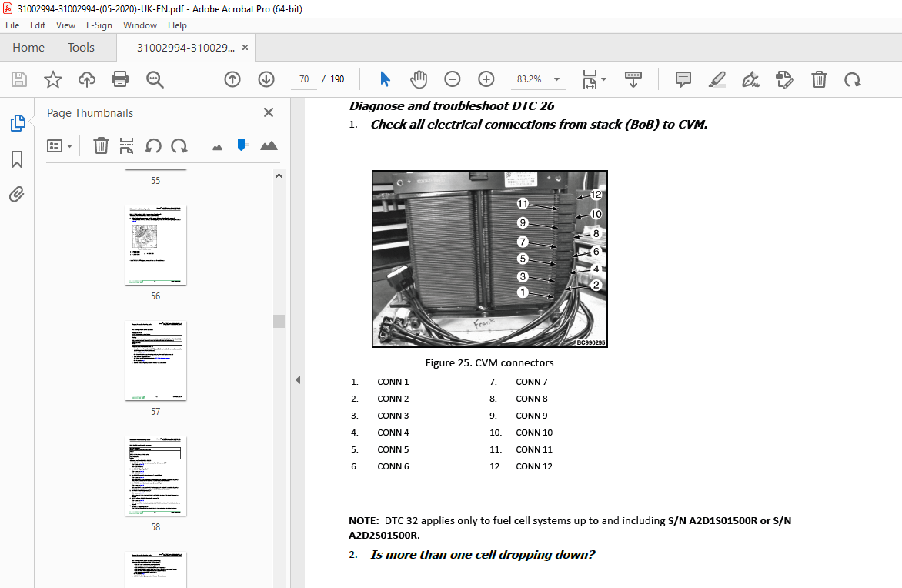
Task: Open the View menu
Action: [x=65, y=25]
